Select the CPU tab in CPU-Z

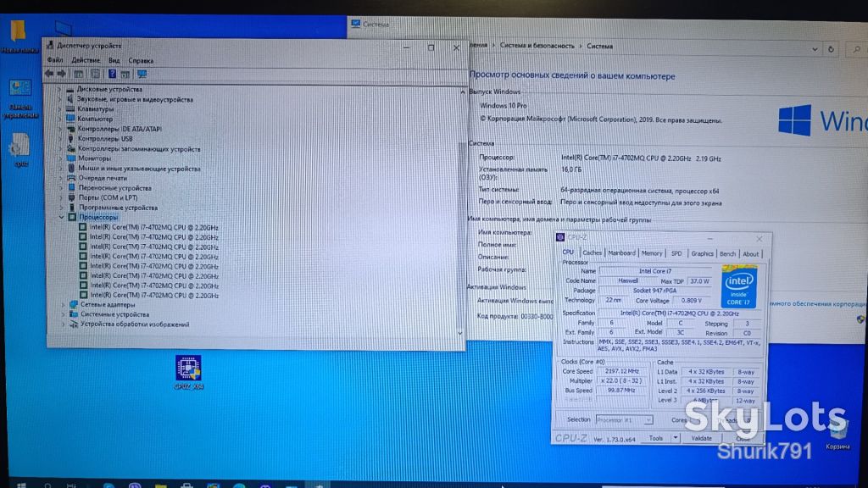[568, 252]
